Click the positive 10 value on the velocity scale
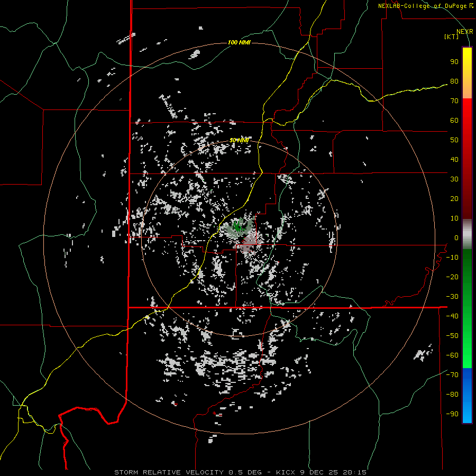The height and width of the screenshot is (476, 476). (454, 218)
